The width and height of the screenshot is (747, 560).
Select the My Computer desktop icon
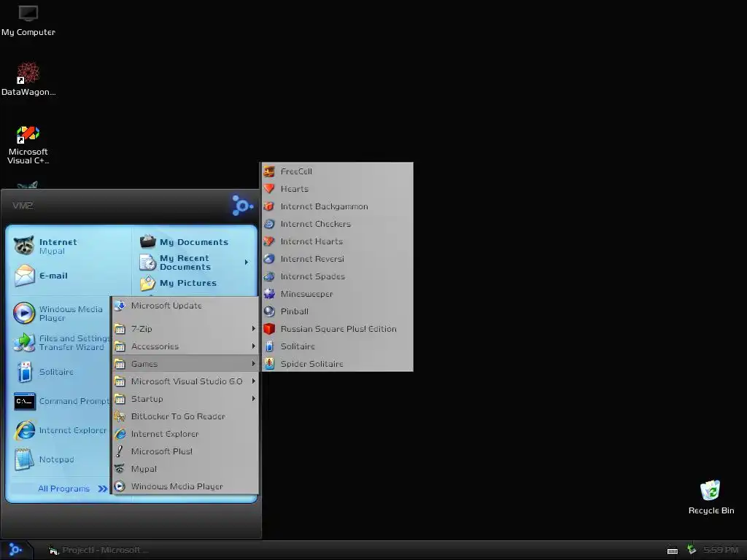[28, 20]
